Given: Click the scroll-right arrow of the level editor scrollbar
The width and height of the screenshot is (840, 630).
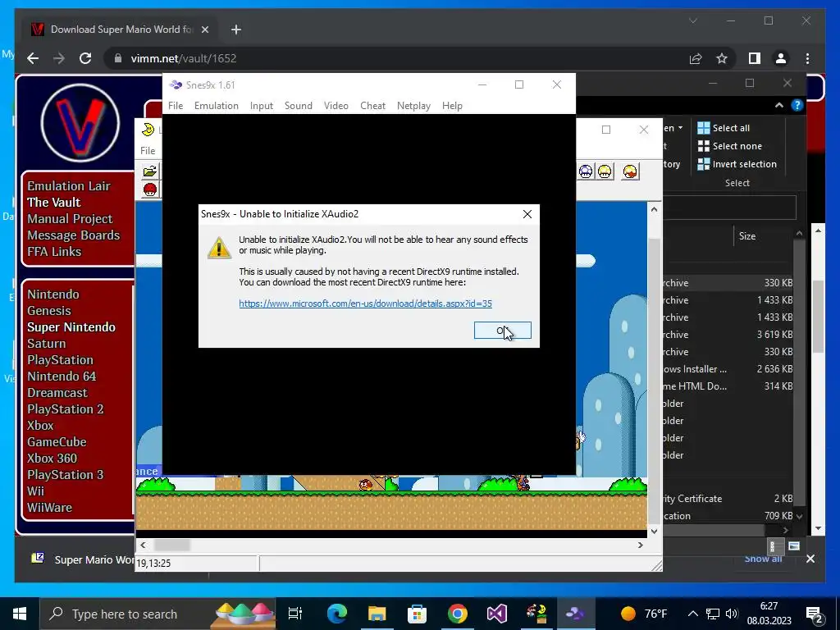Looking at the screenshot, I should pyautogui.click(x=640, y=545).
